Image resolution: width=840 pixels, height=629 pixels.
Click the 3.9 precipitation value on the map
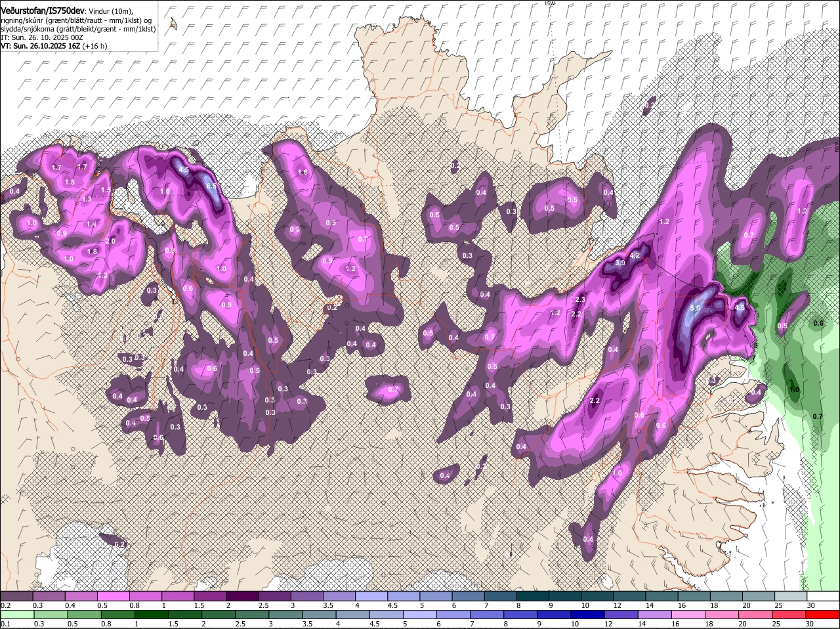point(620,263)
